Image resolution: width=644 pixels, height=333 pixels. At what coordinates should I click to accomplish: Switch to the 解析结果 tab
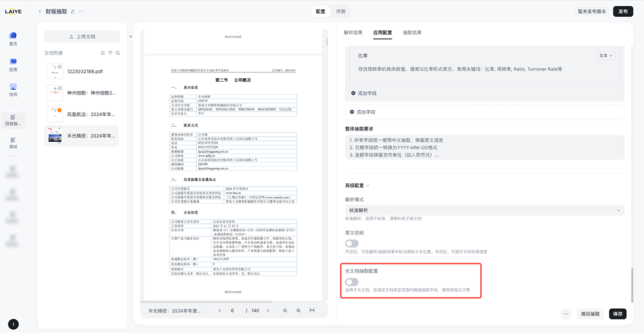[x=353, y=32]
